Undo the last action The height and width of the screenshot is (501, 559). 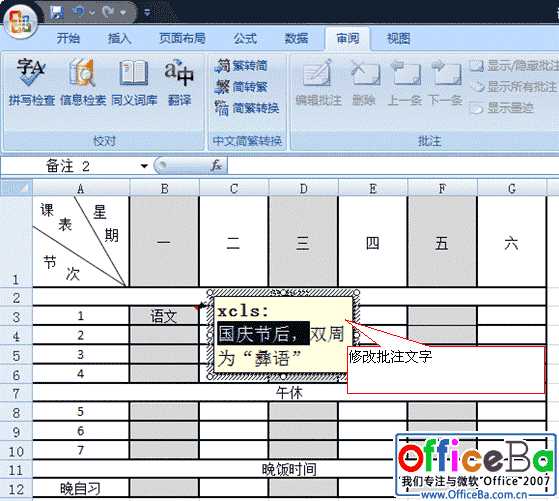point(78,12)
